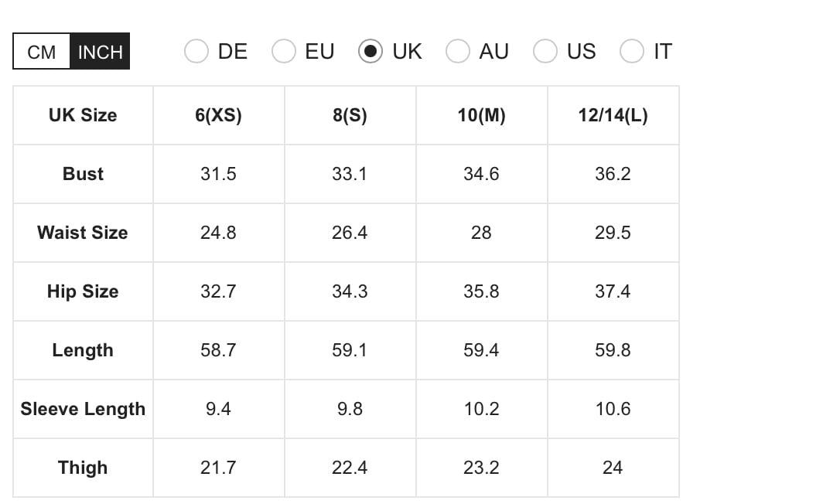The width and height of the screenshot is (830, 504).
Task: Select the 10(M) column header
Action: click(x=481, y=115)
